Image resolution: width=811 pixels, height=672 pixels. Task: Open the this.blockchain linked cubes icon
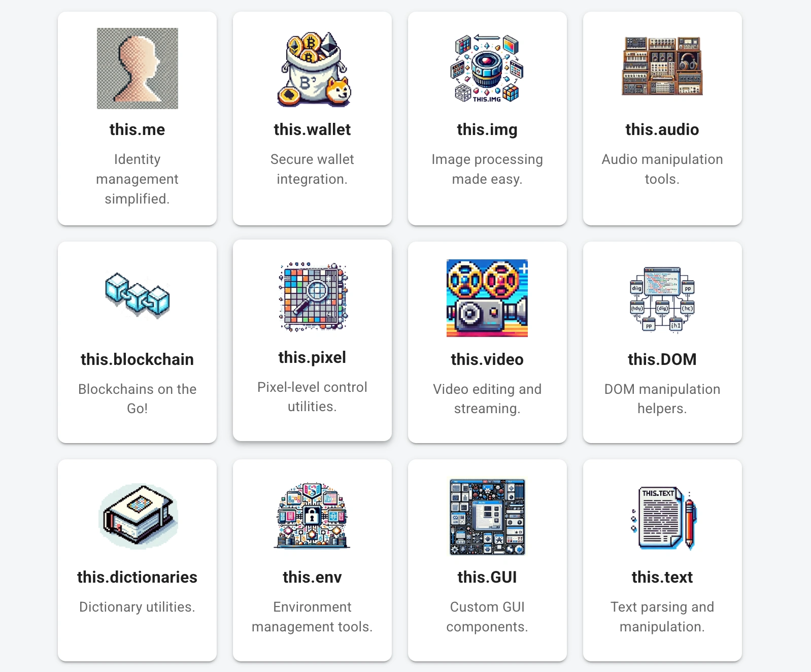(138, 296)
